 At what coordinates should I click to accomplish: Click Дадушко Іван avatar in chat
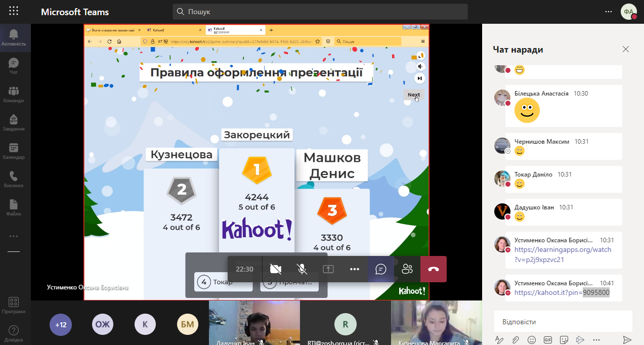(502, 211)
